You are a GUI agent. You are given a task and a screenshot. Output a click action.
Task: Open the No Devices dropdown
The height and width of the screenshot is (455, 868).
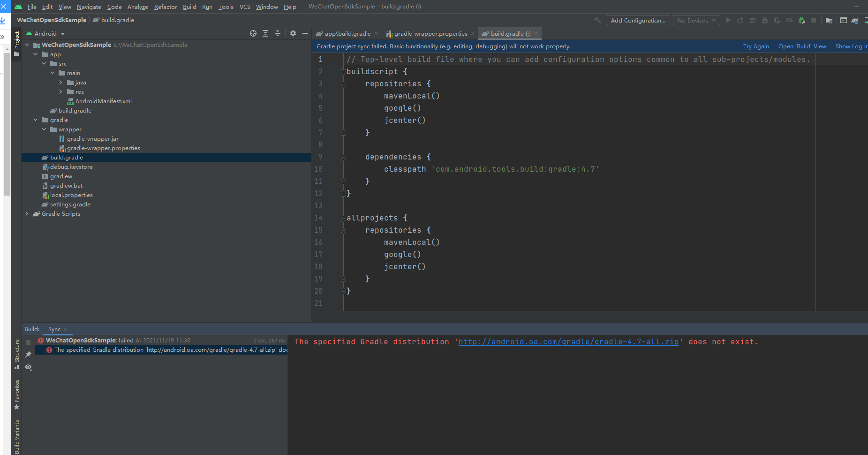click(696, 20)
